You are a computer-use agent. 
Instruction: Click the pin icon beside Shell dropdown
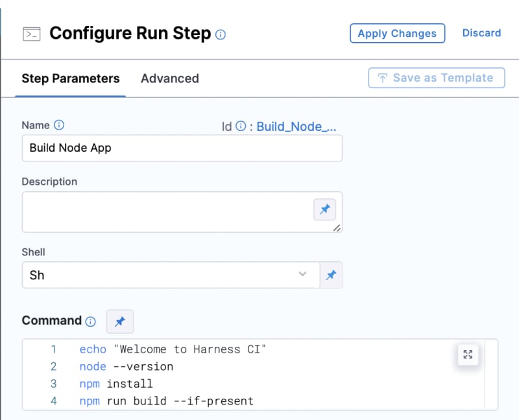click(x=331, y=275)
